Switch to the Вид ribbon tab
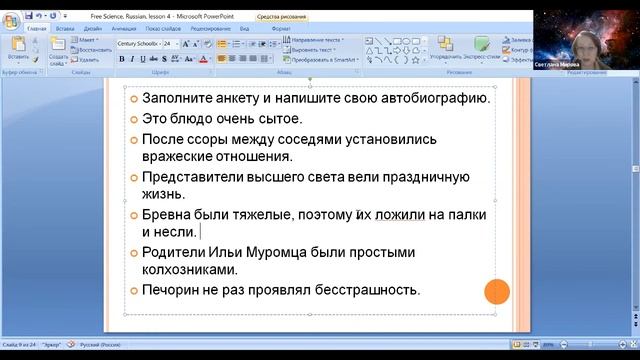The height and width of the screenshot is (360, 640). (x=244, y=29)
